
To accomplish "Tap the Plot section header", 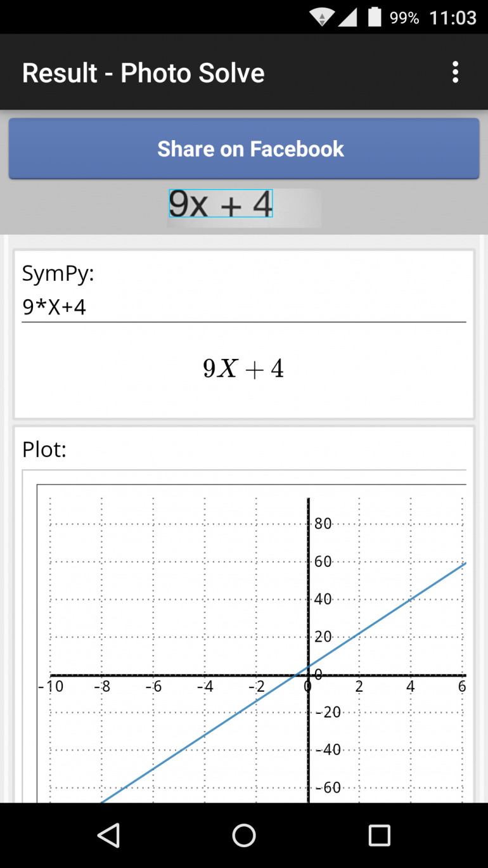I will 44,450.
